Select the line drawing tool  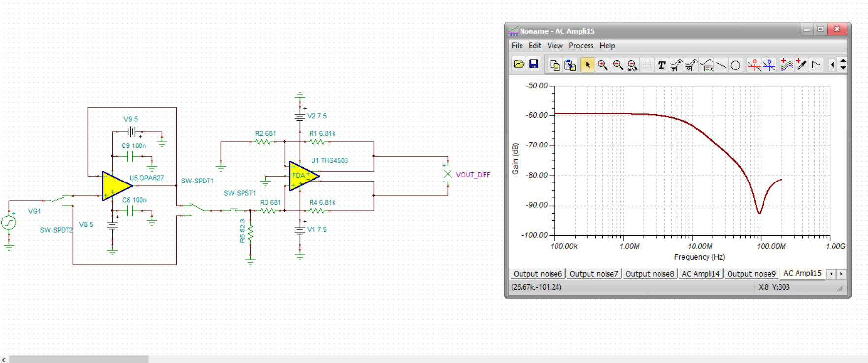721,65
